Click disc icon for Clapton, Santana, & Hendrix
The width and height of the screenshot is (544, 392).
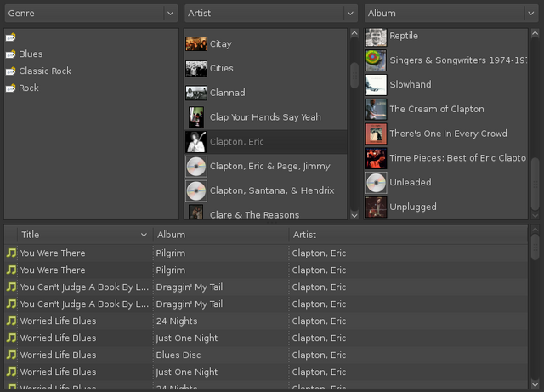tap(196, 190)
